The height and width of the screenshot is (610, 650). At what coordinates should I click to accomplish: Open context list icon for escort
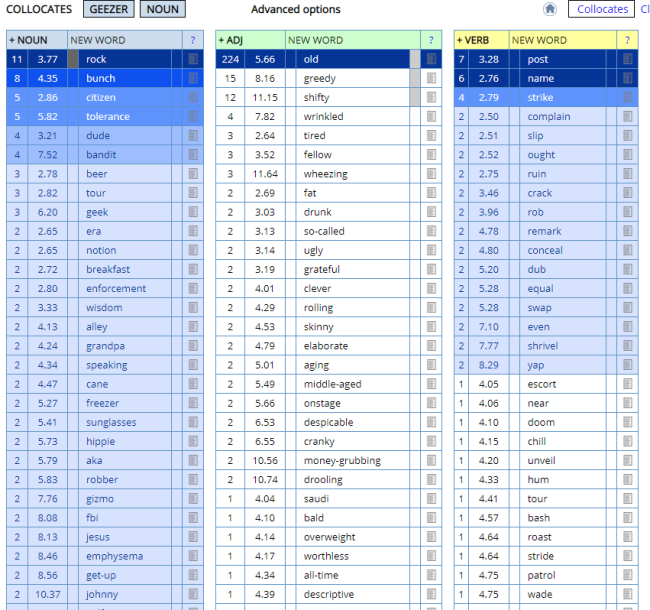pyautogui.click(x=628, y=384)
